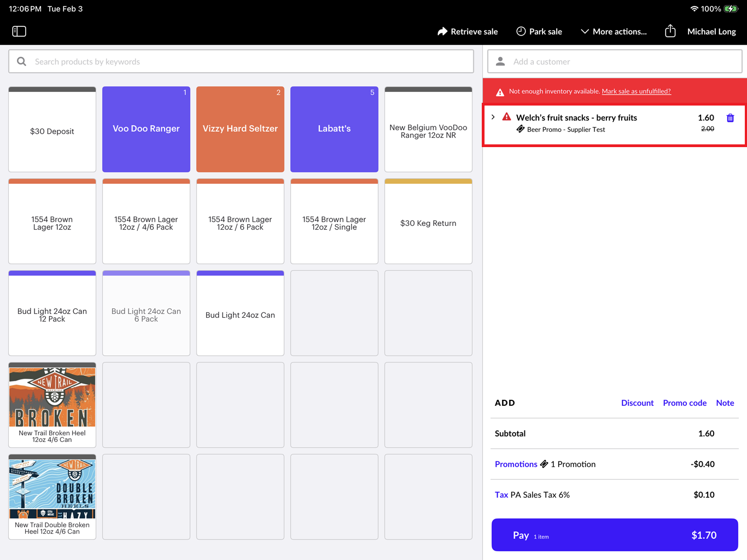The height and width of the screenshot is (560, 747).
Task: Click Retrieve sale
Action: [468, 31]
